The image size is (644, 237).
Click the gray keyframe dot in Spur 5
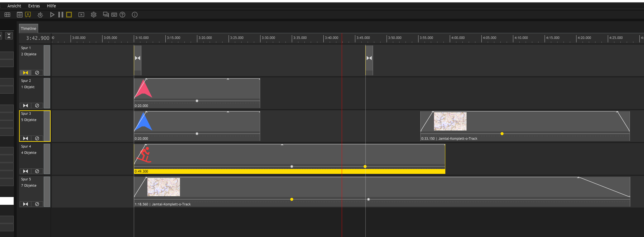pyautogui.click(x=368, y=199)
